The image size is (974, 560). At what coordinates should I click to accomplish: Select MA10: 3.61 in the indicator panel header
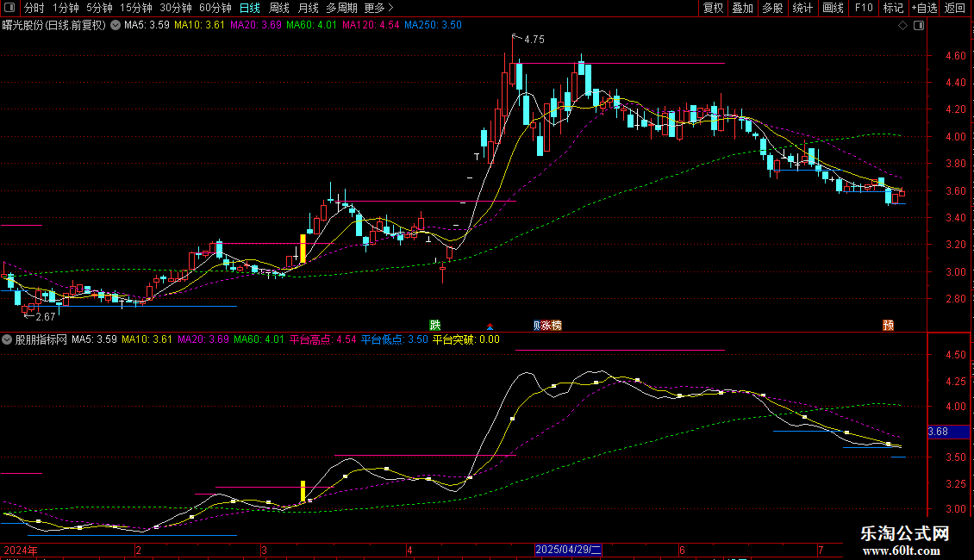click(147, 339)
